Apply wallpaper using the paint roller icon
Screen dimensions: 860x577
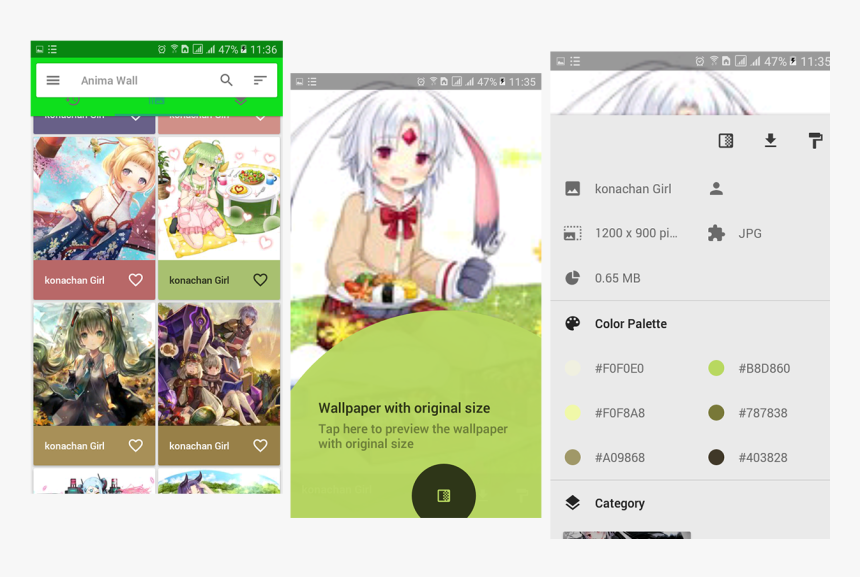tap(816, 141)
